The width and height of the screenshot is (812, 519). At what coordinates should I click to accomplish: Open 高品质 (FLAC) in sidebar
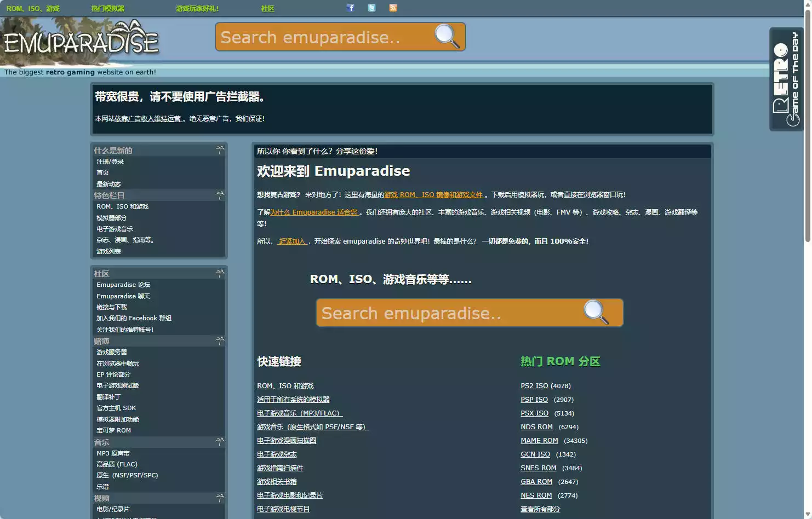pyautogui.click(x=117, y=464)
